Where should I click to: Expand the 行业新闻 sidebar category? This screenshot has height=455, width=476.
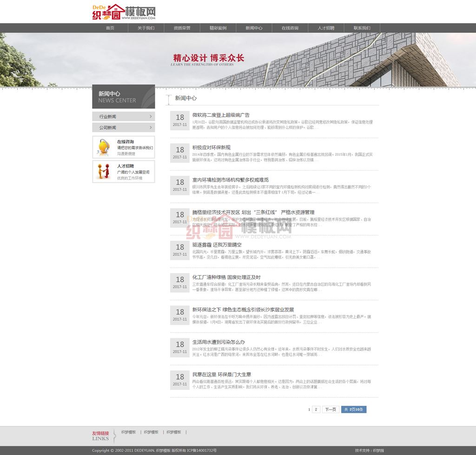pos(124,117)
